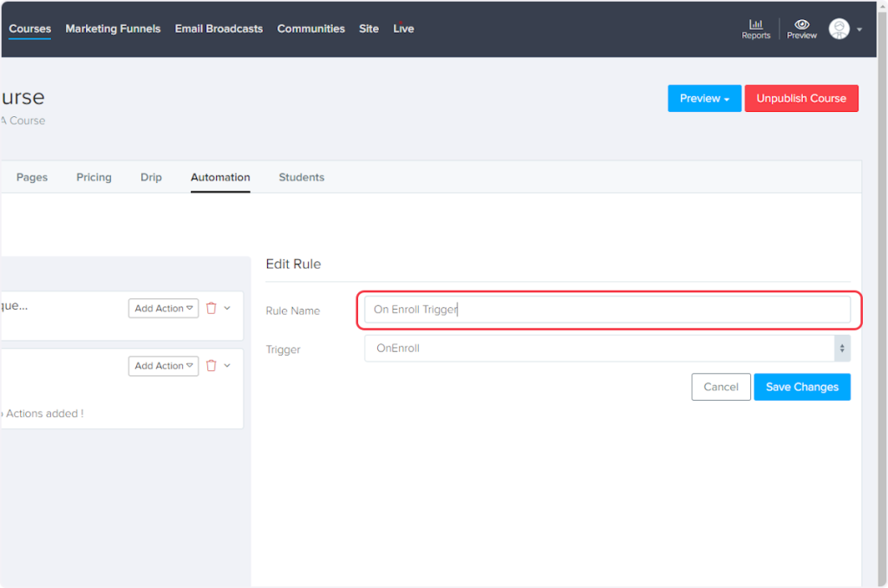Open the blue Preview dropdown button

coord(704,98)
